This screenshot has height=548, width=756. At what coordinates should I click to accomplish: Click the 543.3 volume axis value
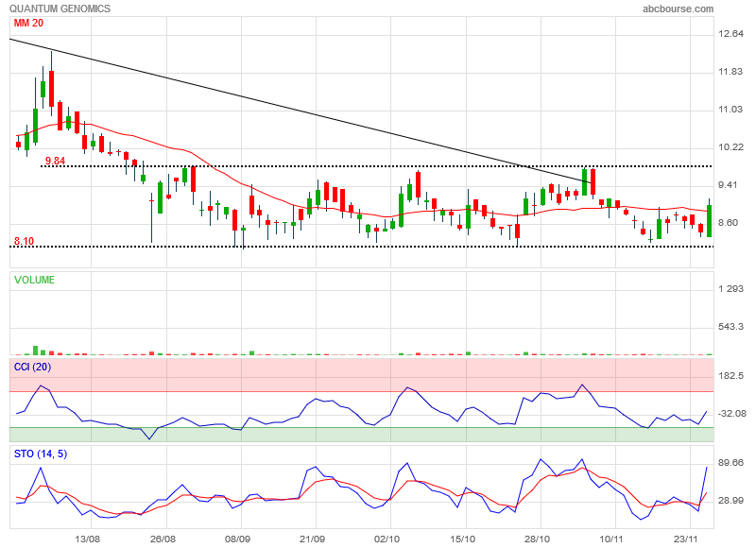pos(730,327)
